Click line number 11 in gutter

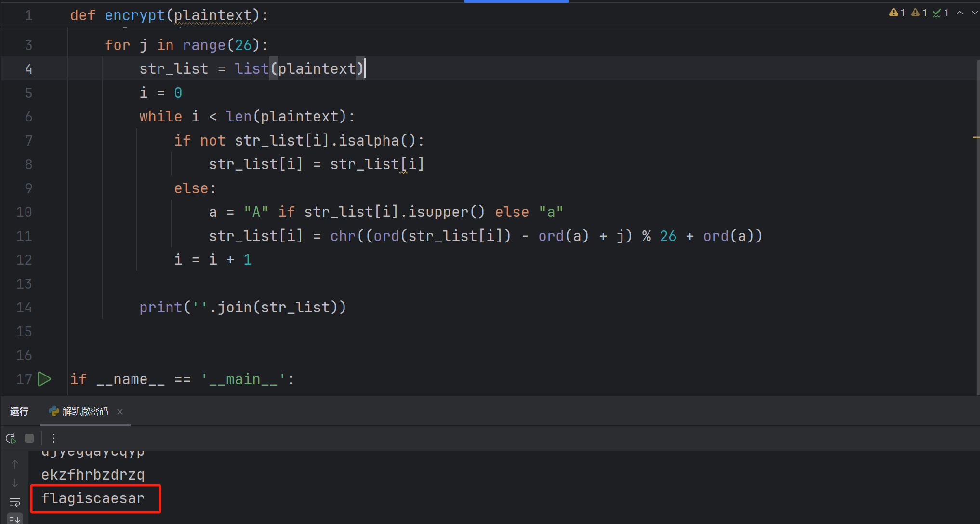click(24, 236)
